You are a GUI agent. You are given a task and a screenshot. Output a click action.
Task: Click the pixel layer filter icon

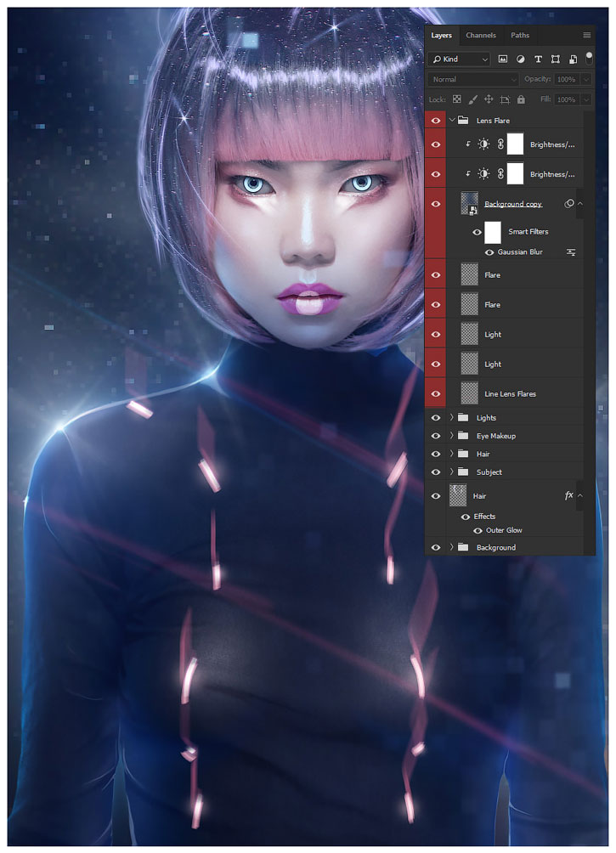pos(503,59)
